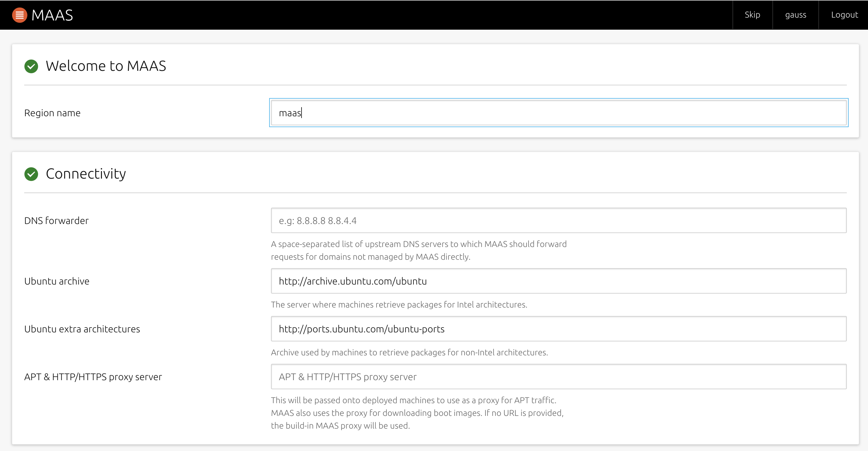Image resolution: width=868 pixels, height=451 pixels.
Task: Click into the DNS forwarder field
Action: (x=558, y=221)
